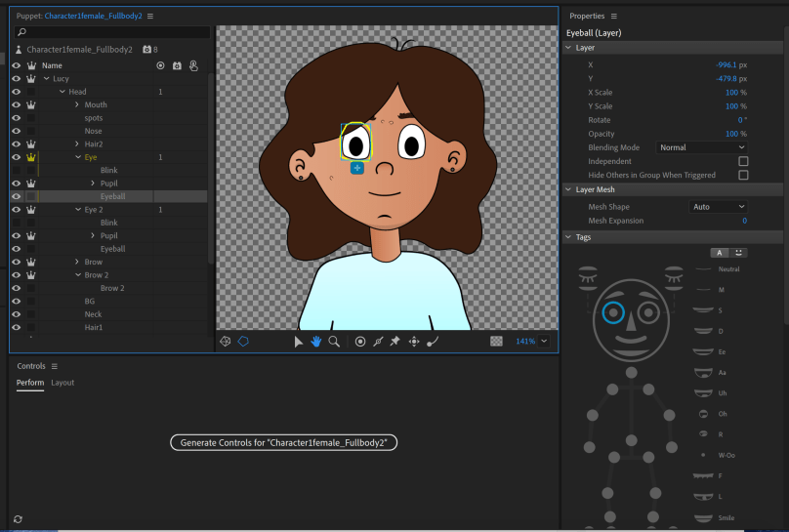Collapse the Lucy group
789x532 pixels.
pos(46,78)
